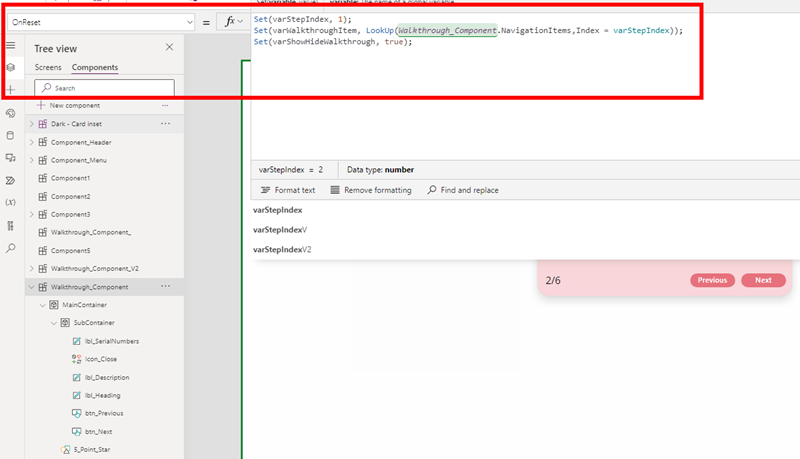Click the Insert plus icon in left rail
This screenshot has width=800, height=459.
click(x=11, y=90)
